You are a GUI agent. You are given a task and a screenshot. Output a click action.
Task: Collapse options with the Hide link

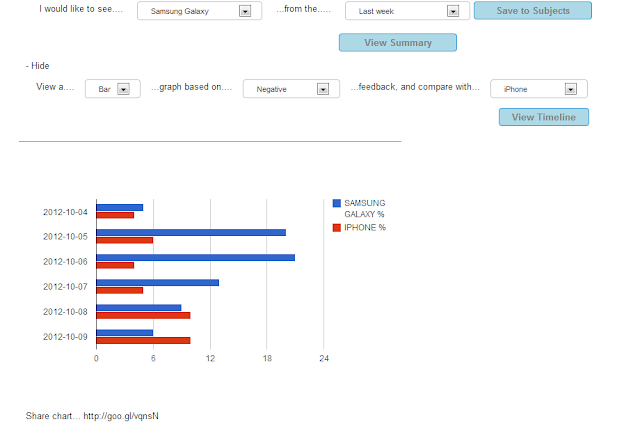pos(38,66)
